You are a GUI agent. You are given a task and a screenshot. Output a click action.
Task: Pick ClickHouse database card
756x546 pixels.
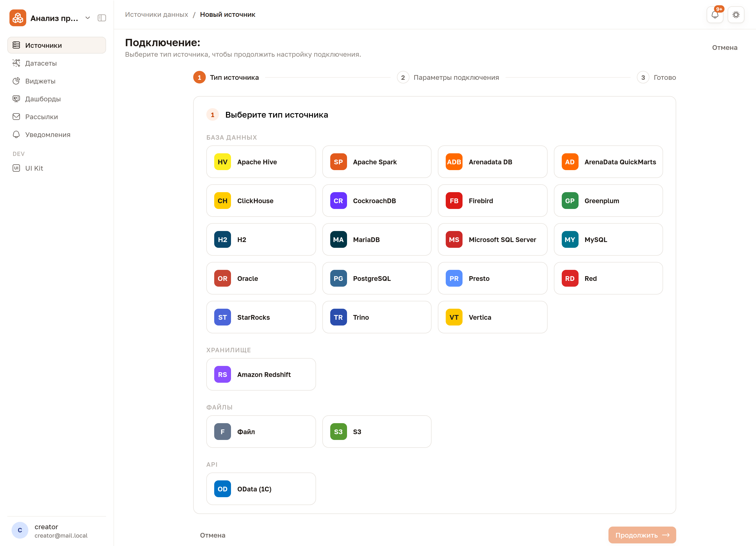(261, 201)
